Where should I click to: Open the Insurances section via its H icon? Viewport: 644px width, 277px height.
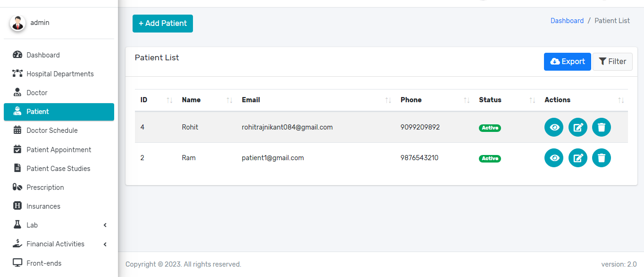[x=17, y=206]
